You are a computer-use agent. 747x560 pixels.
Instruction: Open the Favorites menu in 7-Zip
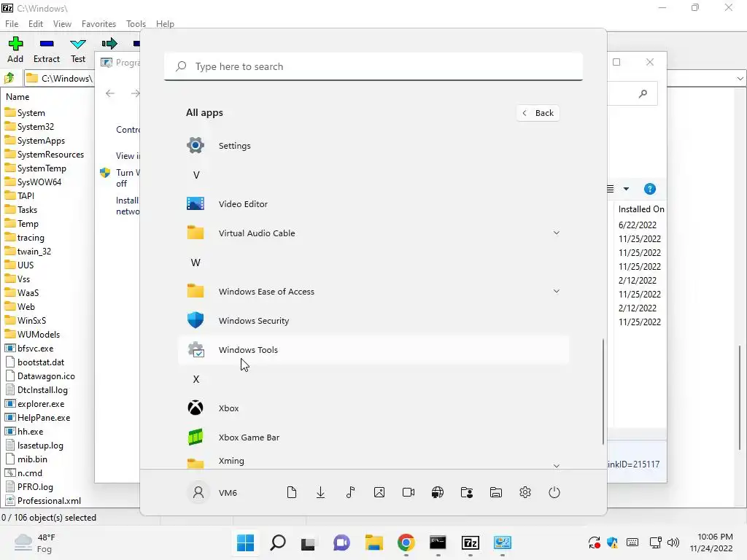[x=98, y=24]
